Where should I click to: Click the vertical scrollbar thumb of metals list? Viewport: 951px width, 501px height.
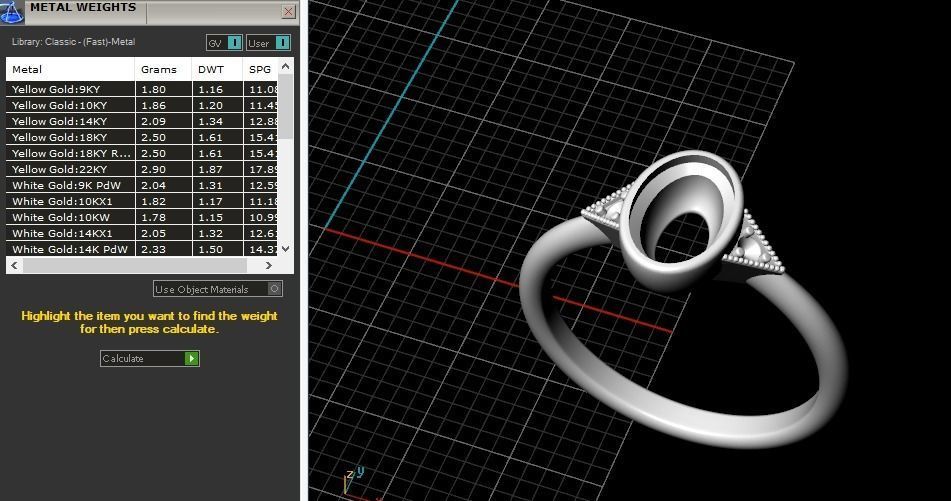[286, 106]
